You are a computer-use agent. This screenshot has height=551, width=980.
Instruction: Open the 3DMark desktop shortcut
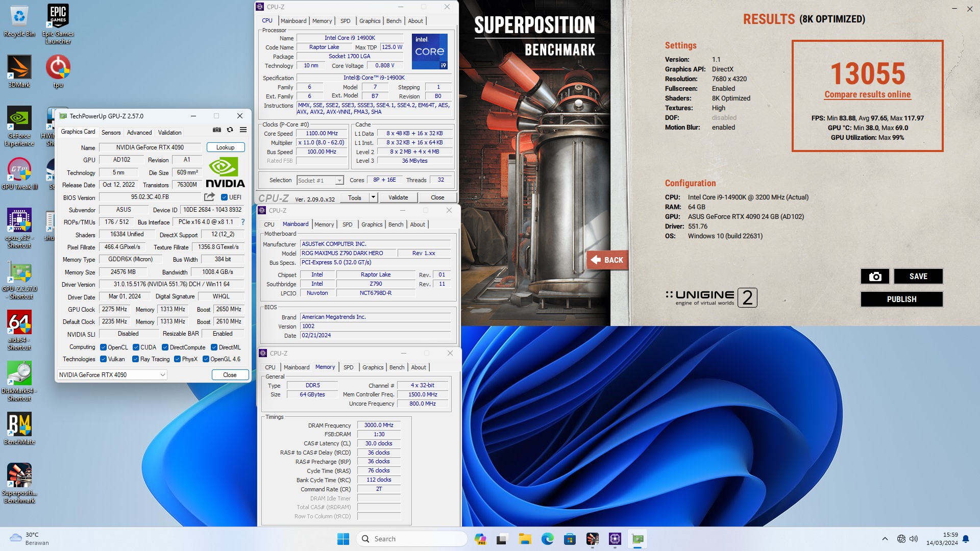(19, 71)
